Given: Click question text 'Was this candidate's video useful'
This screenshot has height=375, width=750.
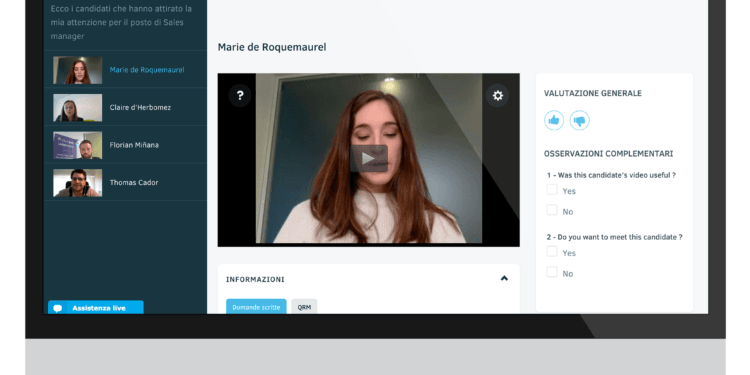Looking at the screenshot, I should [x=611, y=175].
